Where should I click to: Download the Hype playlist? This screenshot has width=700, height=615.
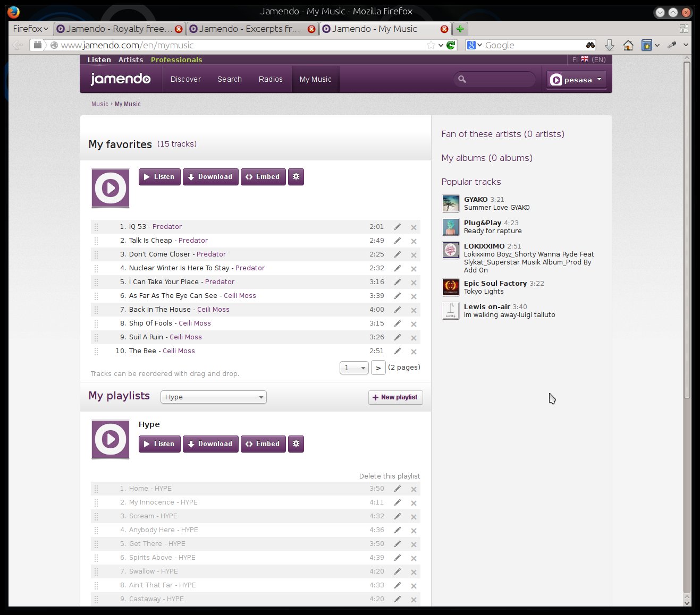210,444
